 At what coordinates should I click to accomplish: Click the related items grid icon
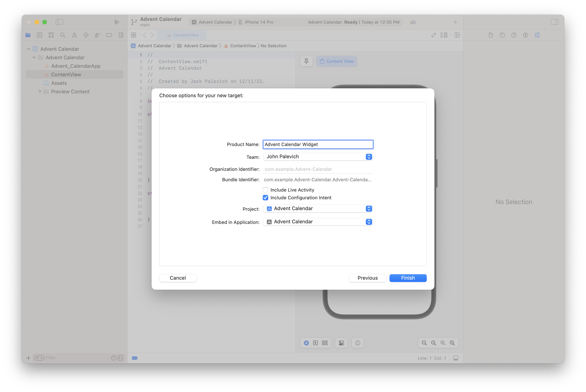tap(134, 35)
